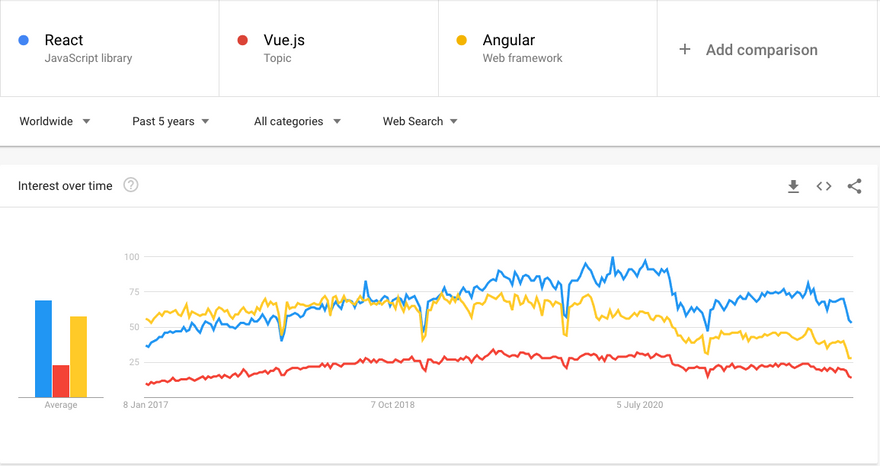Image resolution: width=880 pixels, height=466 pixels.
Task: Open the All categories dropdown
Action: 297,121
